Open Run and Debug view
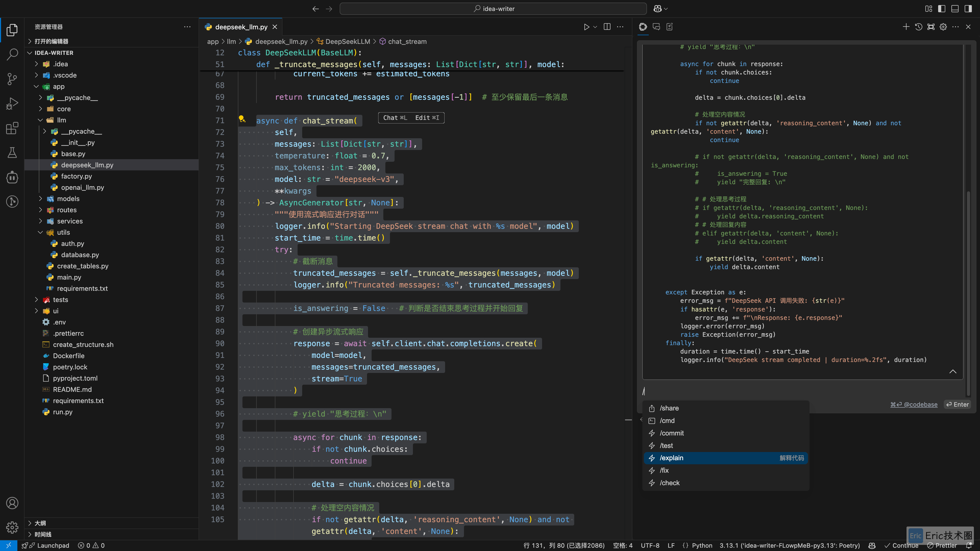This screenshot has height=551, width=980. point(12,103)
